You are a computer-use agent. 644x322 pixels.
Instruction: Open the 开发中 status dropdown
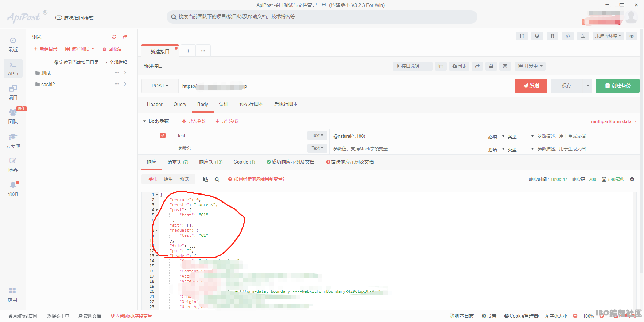click(x=530, y=66)
